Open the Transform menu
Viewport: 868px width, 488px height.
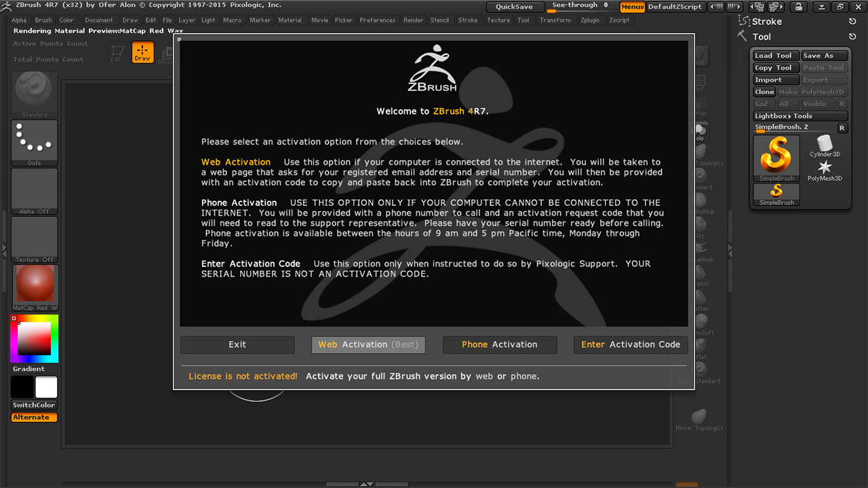(x=555, y=20)
